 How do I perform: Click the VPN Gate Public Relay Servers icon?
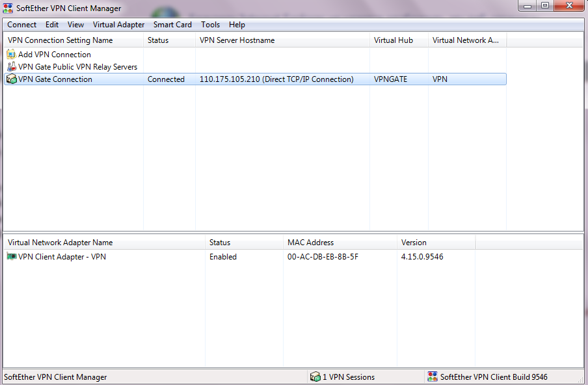click(11, 67)
